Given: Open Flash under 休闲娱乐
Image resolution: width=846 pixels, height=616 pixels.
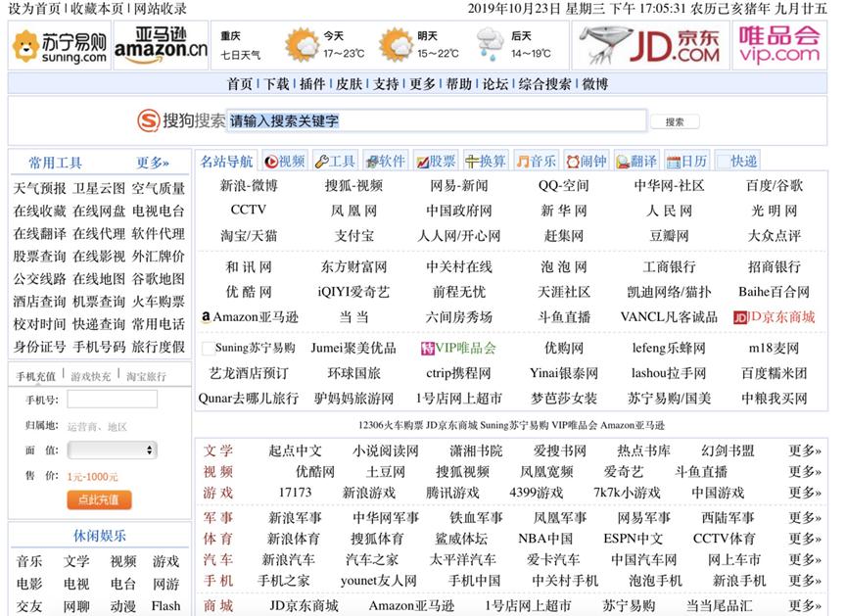Looking at the screenshot, I should pos(165,606).
